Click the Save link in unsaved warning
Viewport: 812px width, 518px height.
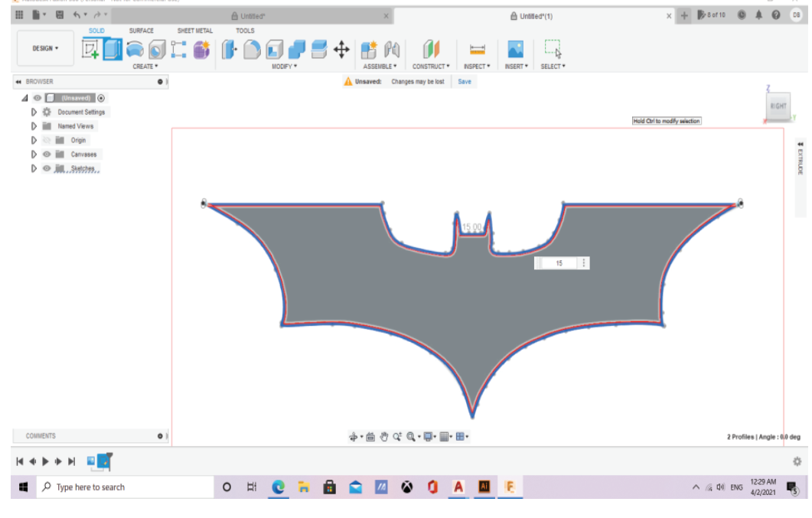(x=465, y=81)
